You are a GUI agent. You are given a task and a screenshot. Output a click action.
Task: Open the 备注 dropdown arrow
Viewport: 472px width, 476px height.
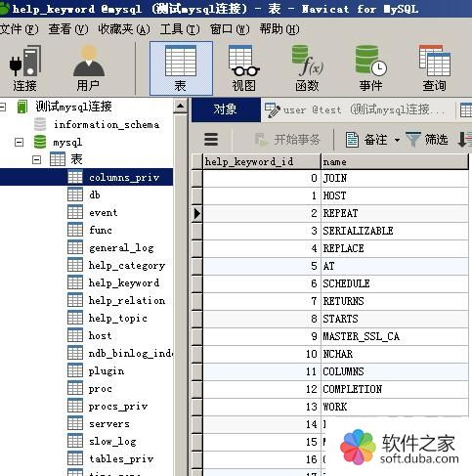397,140
